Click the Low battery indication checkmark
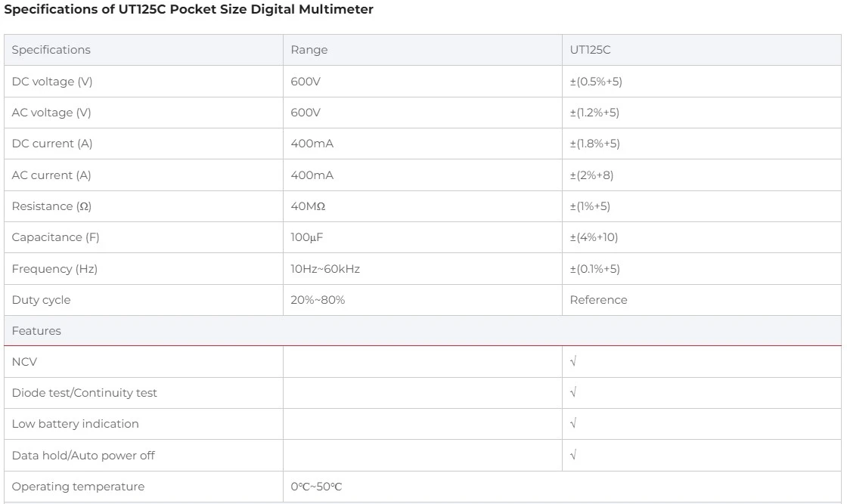The height and width of the screenshot is (504, 847). click(x=573, y=424)
